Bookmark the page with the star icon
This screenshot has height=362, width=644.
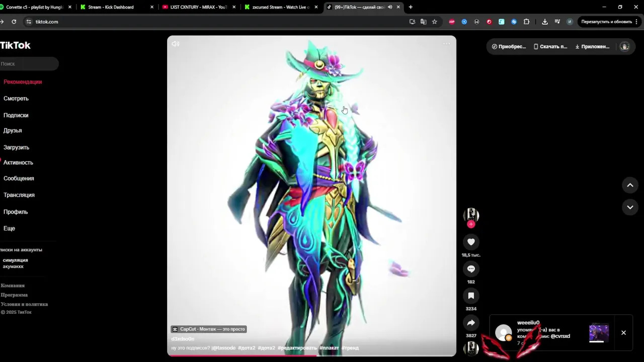(435, 22)
